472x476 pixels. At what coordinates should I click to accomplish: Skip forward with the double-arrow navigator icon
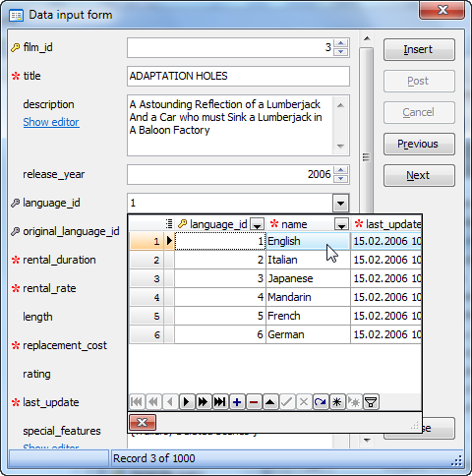coord(204,402)
